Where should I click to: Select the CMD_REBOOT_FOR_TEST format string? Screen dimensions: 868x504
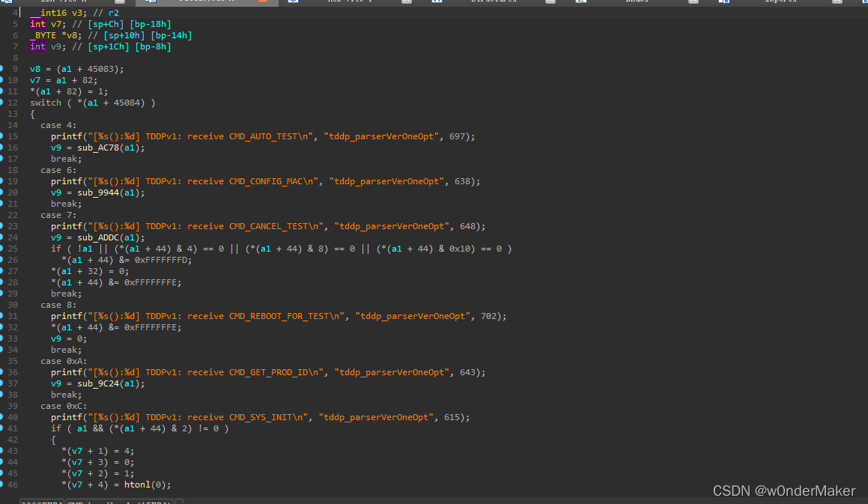(x=216, y=316)
